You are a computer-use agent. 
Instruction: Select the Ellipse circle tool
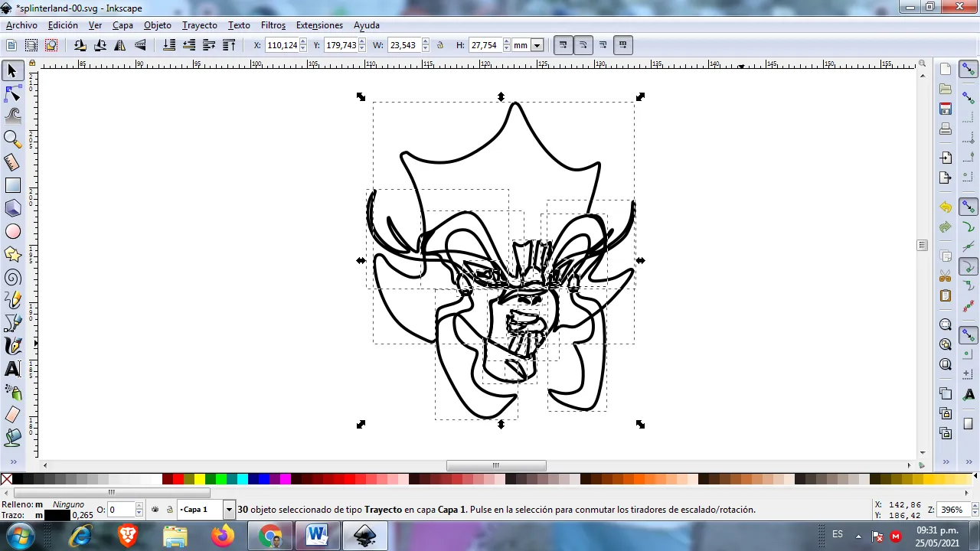point(12,231)
